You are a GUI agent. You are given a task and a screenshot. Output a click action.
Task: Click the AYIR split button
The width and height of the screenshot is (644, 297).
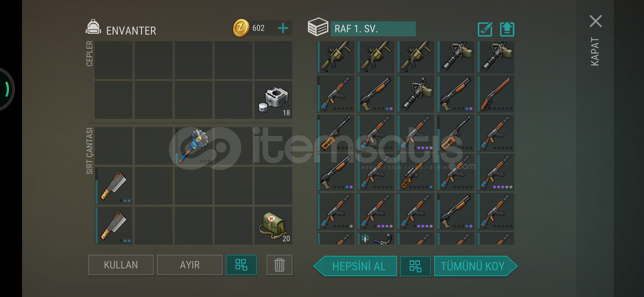[190, 265]
